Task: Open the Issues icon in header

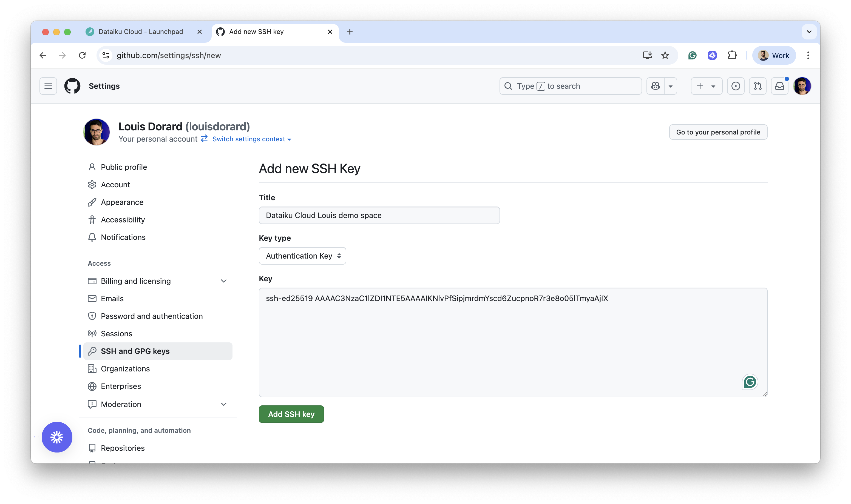Action: (736, 86)
